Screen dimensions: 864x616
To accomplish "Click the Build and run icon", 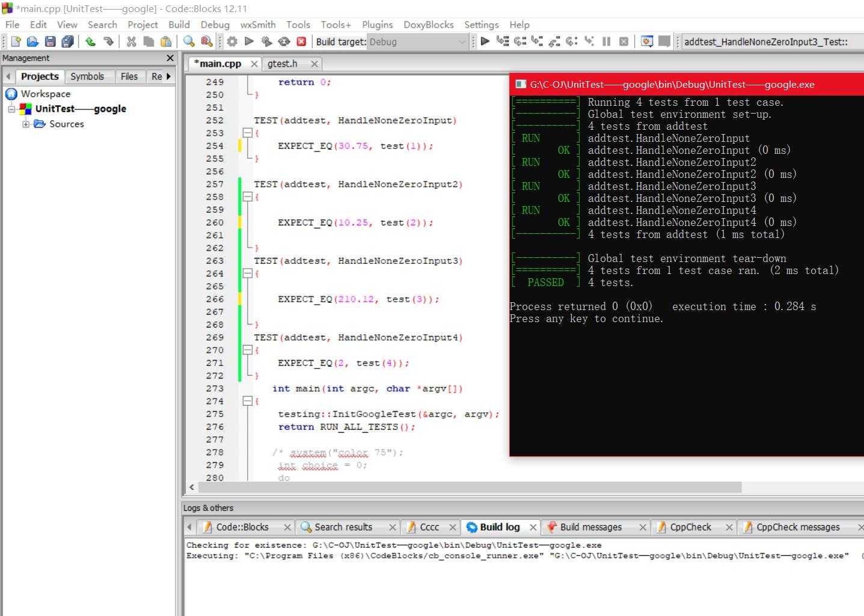I will (x=266, y=41).
